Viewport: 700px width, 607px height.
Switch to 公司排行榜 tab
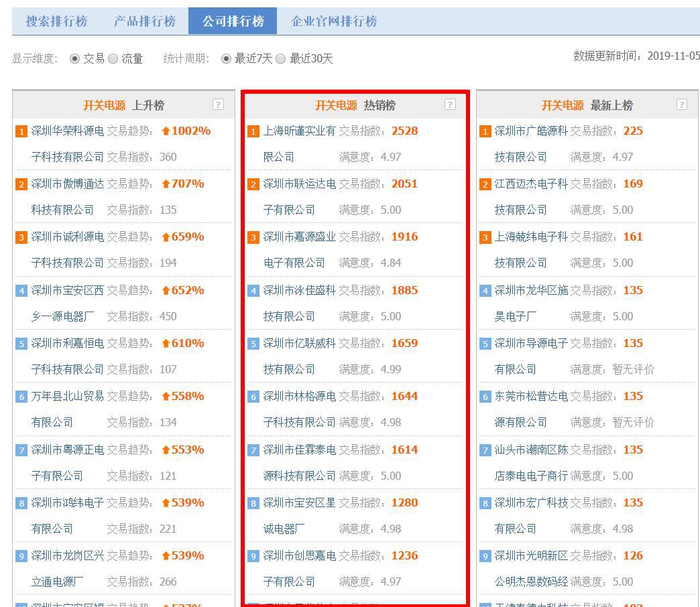tap(233, 21)
